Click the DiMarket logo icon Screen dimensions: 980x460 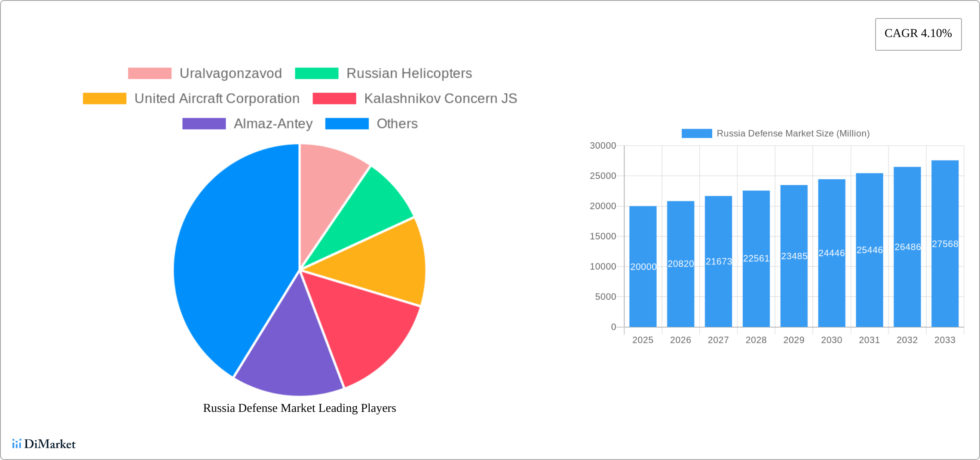pyautogui.click(x=17, y=444)
